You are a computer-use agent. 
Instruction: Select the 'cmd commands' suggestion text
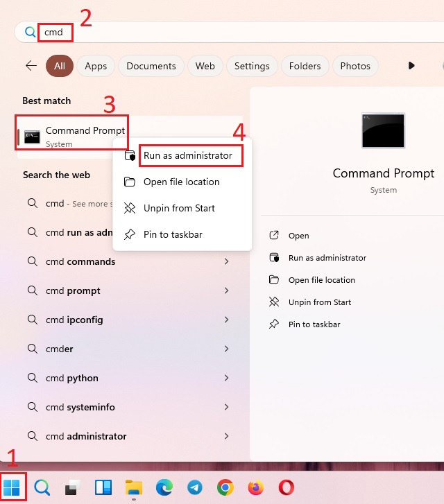tap(80, 261)
